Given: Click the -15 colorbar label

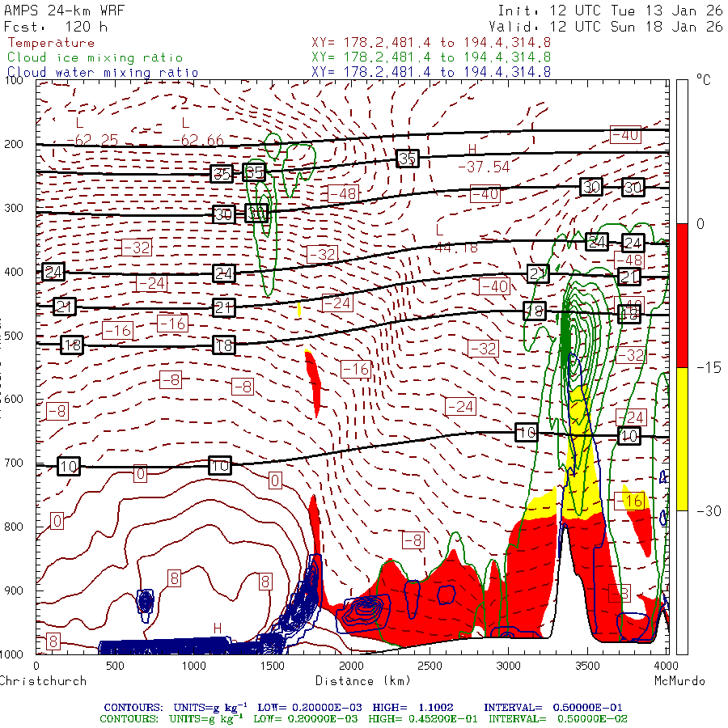Looking at the screenshot, I should point(709,368).
